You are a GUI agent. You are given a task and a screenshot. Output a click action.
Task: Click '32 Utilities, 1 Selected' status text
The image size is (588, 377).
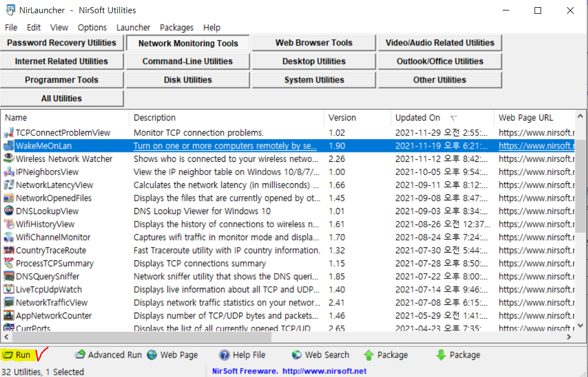[43, 371]
